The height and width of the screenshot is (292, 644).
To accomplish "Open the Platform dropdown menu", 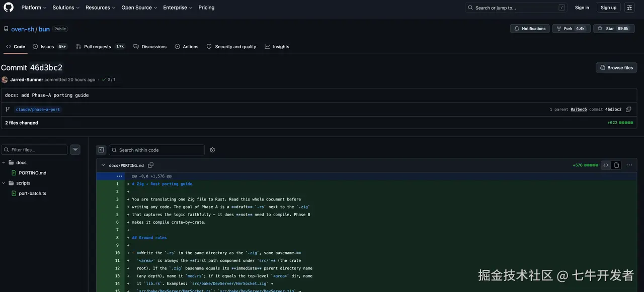I will (x=34, y=8).
